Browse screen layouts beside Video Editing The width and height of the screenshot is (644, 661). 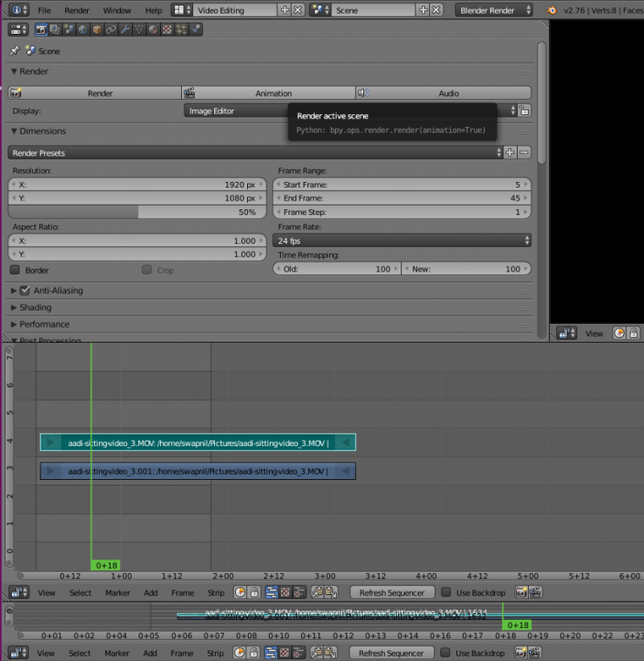(182, 10)
